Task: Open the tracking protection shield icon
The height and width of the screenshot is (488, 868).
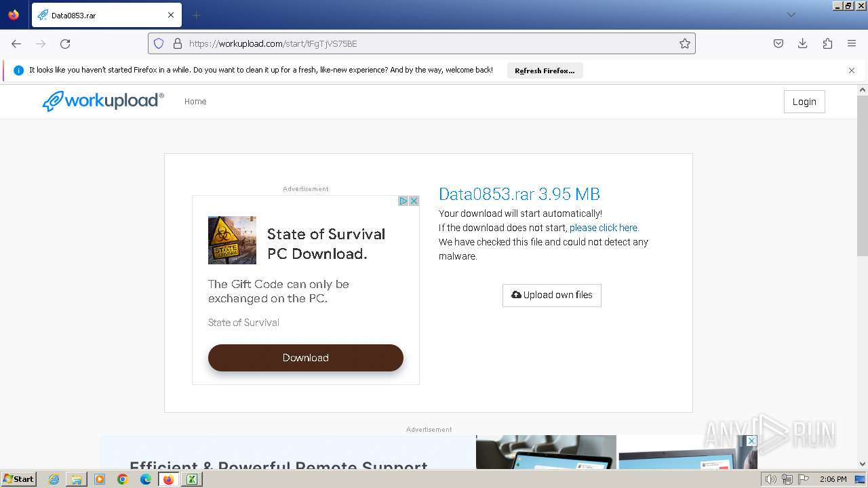Action: pos(159,43)
